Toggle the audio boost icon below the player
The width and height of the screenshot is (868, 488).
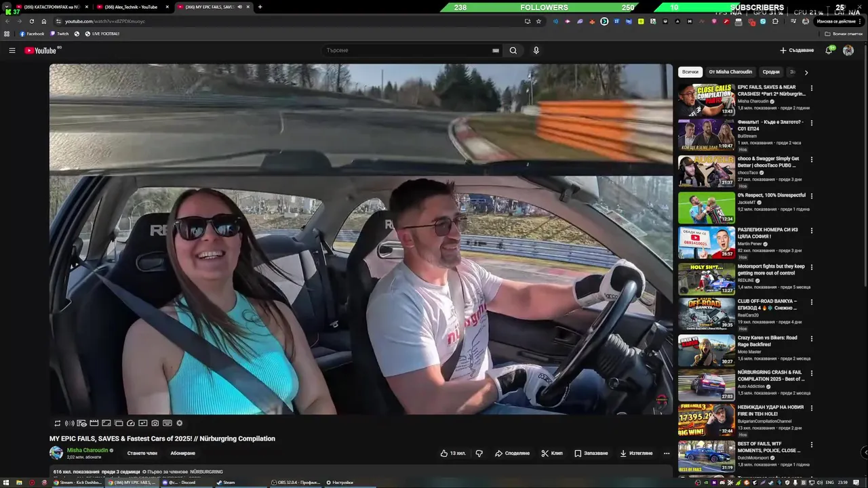coord(69,423)
